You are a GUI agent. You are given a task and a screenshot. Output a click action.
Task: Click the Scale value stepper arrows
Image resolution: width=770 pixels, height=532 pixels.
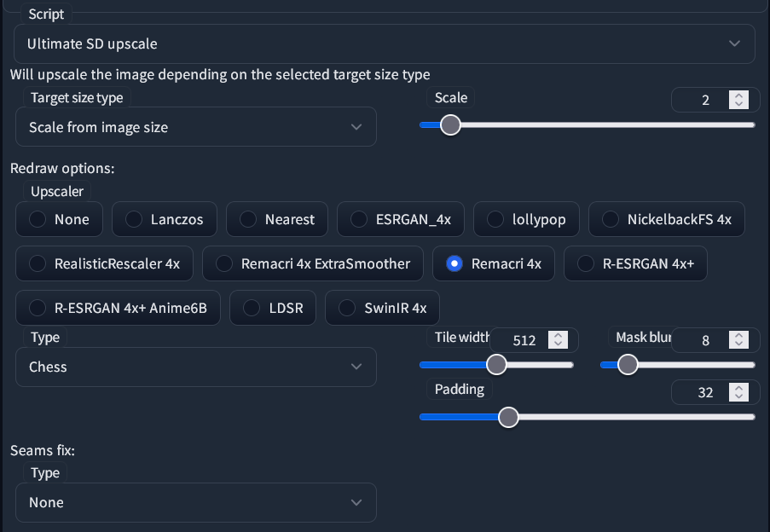point(738,100)
